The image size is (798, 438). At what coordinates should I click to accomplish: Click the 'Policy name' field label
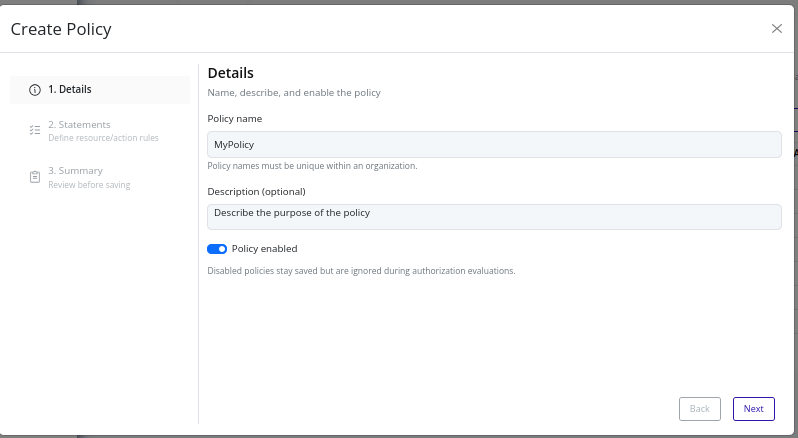pos(235,119)
